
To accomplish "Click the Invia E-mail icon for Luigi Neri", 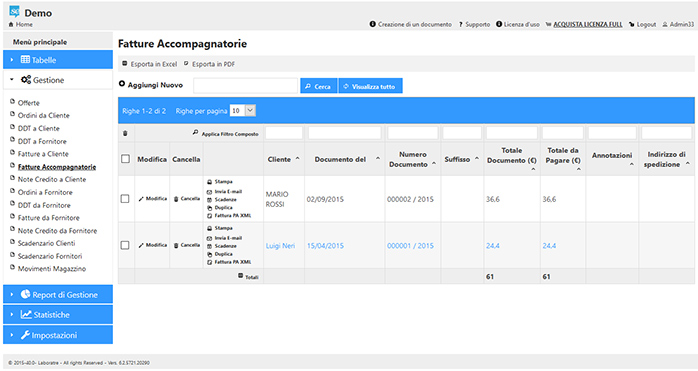I will [x=209, y=238].
